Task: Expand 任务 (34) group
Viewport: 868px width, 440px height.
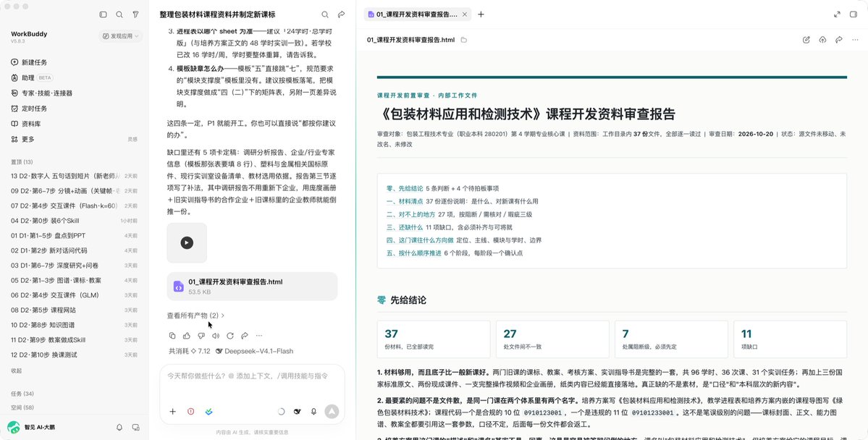Action: [x=22, y=394]
